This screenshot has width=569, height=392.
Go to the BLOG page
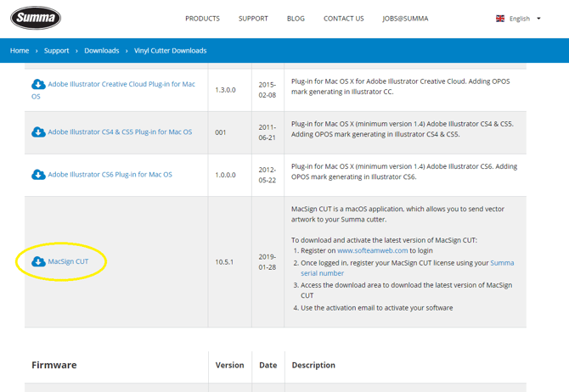296,19
